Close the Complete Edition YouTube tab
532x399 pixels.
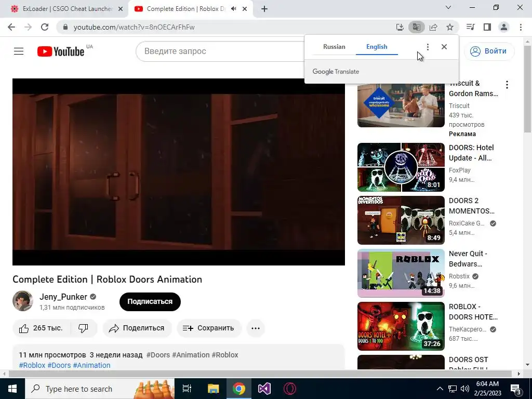tap(245, 9)
